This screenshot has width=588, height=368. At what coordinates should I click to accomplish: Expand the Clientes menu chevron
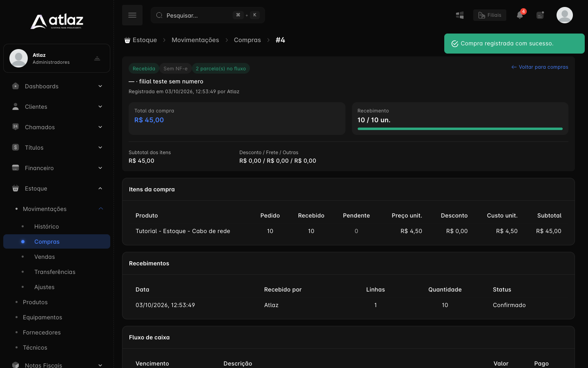100,106
